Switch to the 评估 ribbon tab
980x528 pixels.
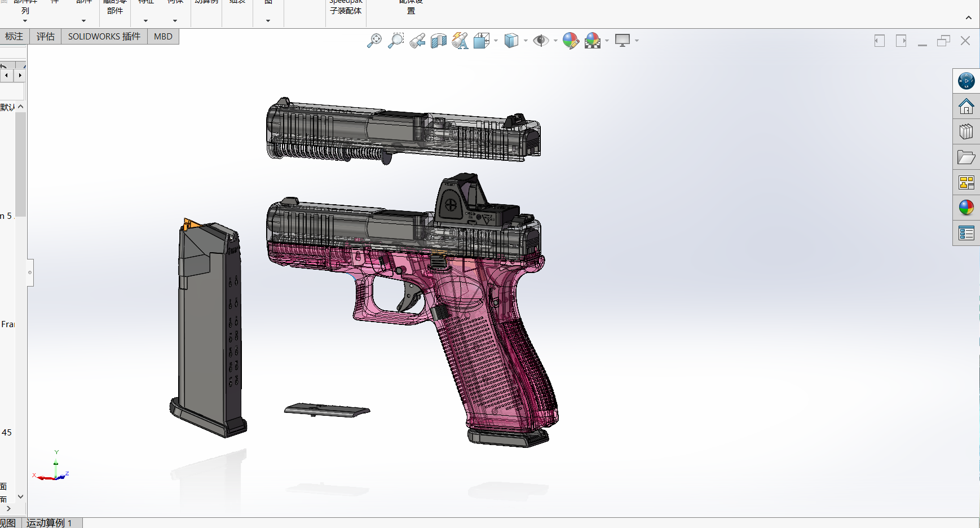click(45, 36)
